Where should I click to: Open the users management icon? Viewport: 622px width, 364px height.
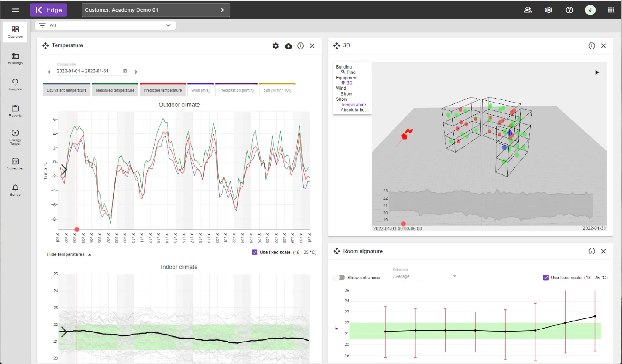point(528,10)
